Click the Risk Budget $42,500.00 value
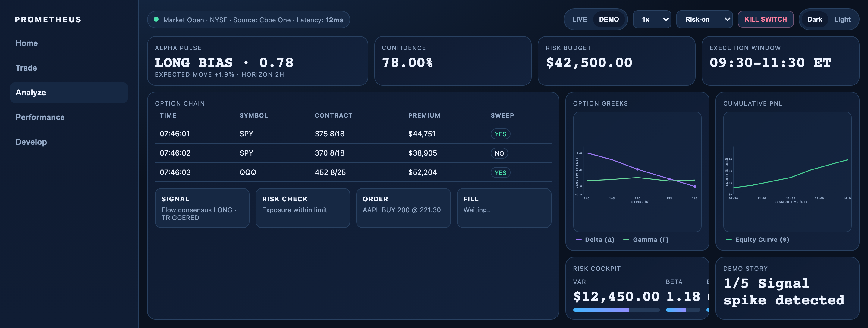The height and width of the screenshot is (328, 868). click(x=589, y=63)
